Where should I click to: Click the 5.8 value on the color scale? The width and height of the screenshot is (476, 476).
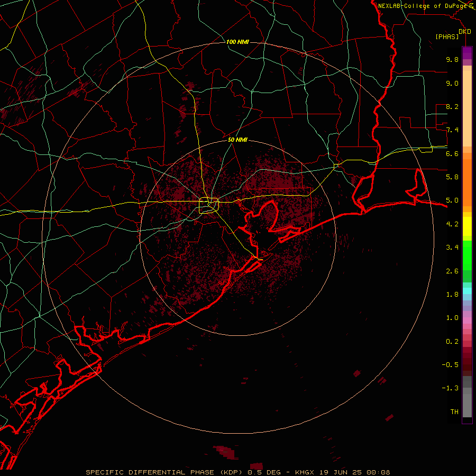452,177
